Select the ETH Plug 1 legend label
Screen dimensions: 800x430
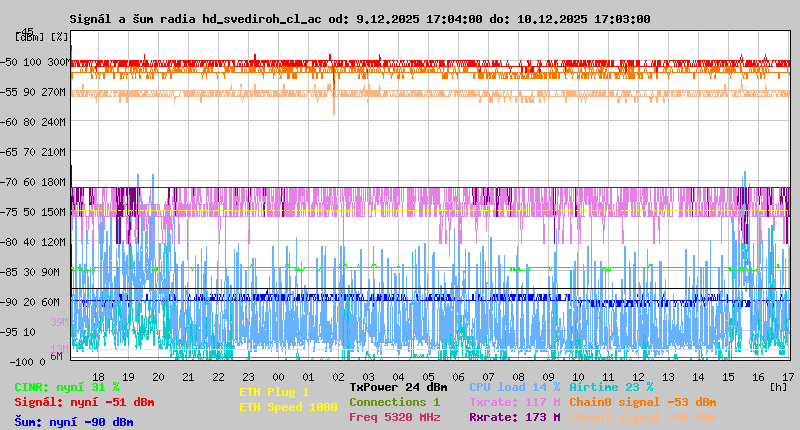pos(274,392)
